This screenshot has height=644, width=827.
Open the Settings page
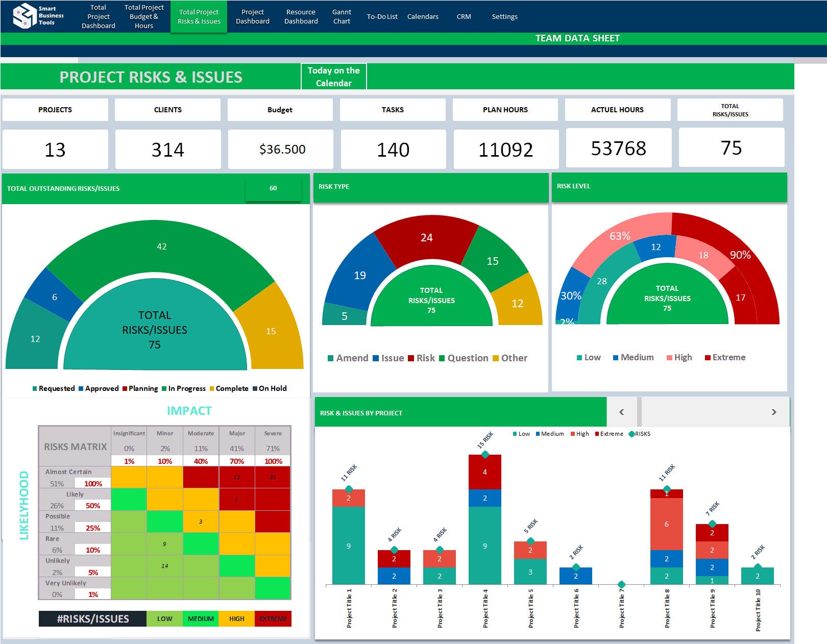click(505, 16)
